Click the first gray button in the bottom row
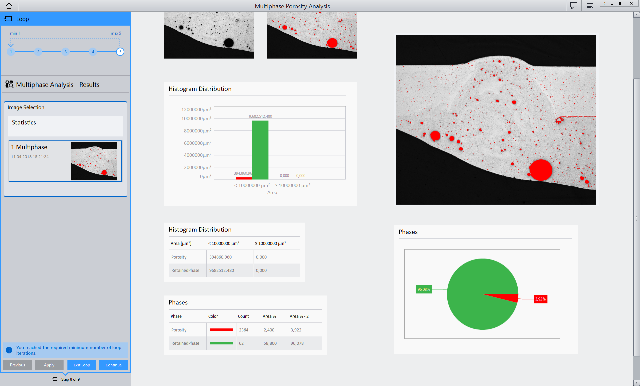The width and height of the screenshot is (640, 386). [x=18, y=365]
